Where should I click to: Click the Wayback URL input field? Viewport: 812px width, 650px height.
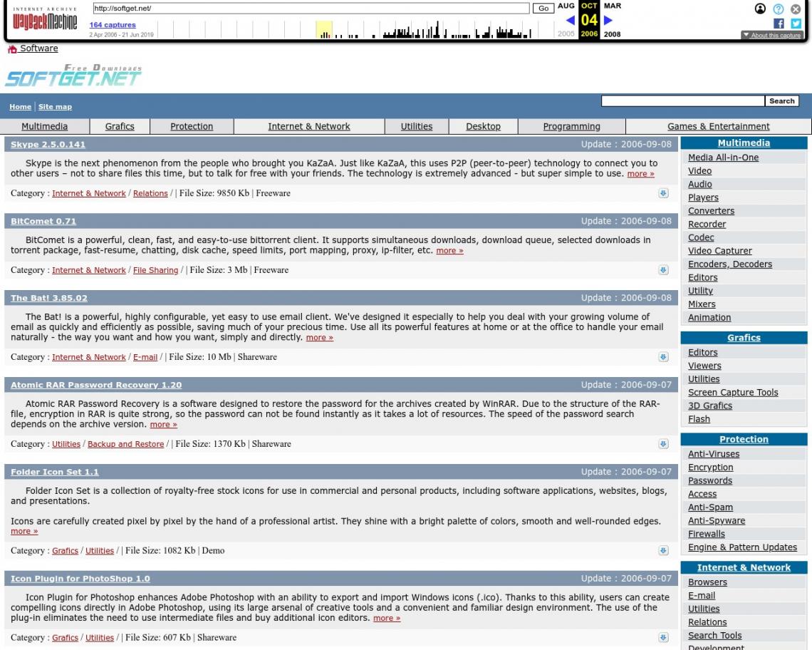click(311, 9)
